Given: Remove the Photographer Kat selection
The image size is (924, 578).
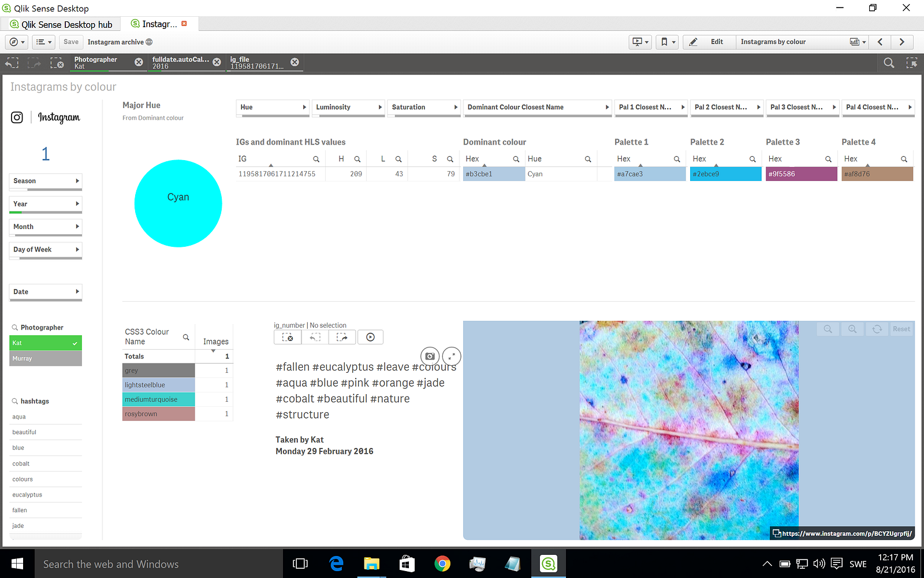Looking at the screenshot, I should click(139, 62).
